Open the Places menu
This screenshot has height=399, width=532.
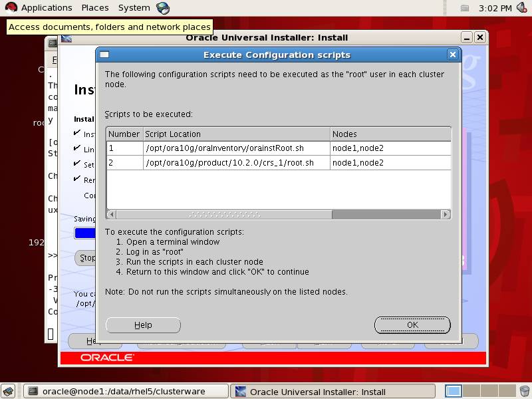pyautogui.click(x=95, y=8)
